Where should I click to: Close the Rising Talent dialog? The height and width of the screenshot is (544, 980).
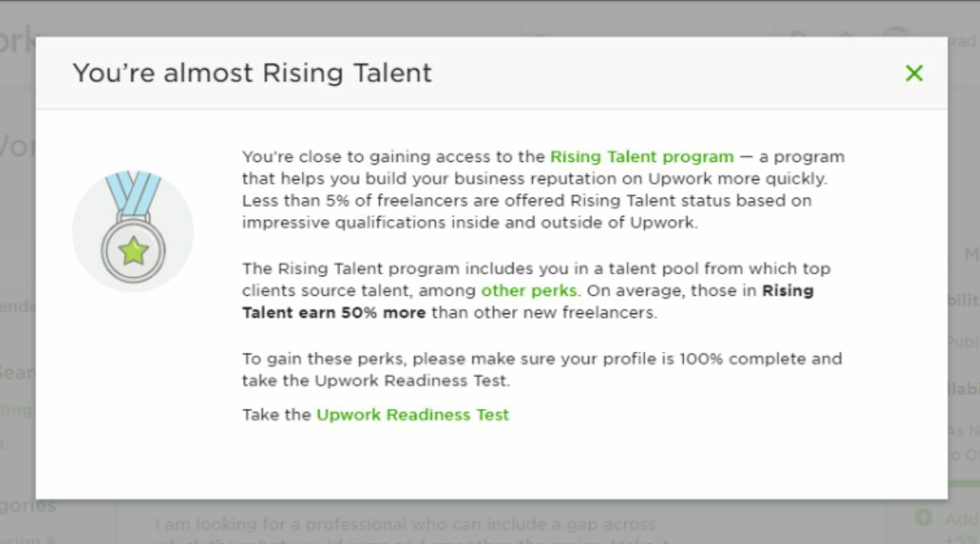pos(914,74)
